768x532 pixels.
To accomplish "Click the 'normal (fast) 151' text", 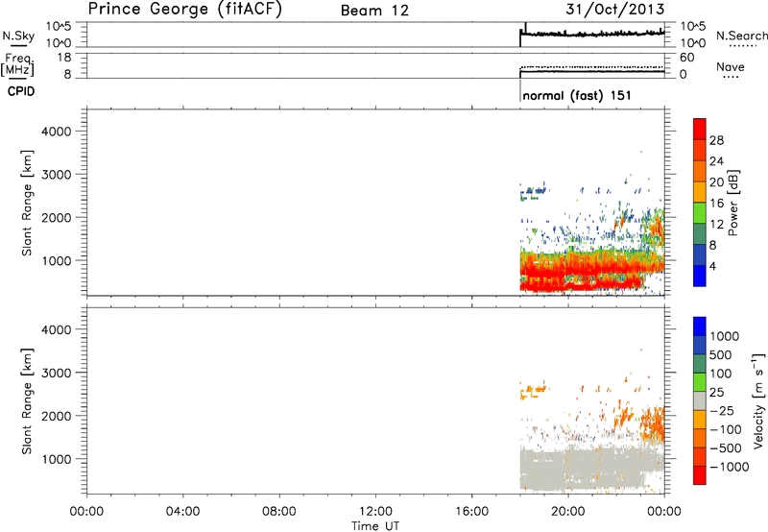I will [577, 95].
